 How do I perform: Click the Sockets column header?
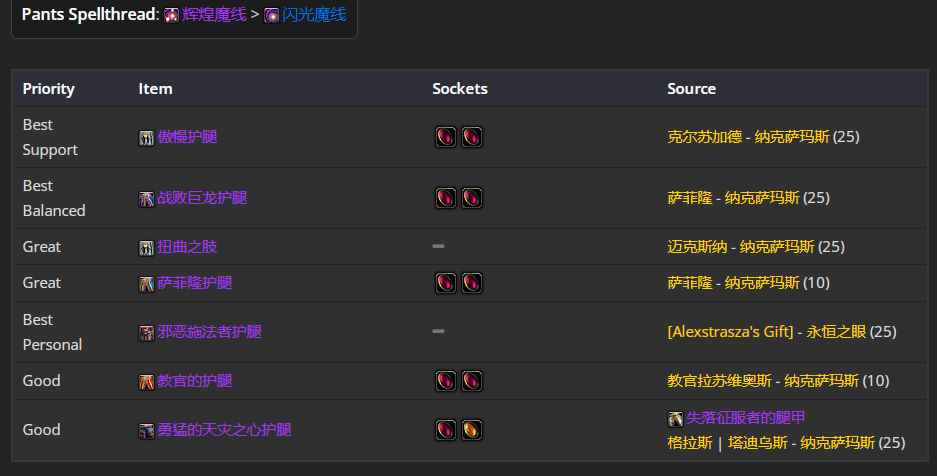(460, 89)
